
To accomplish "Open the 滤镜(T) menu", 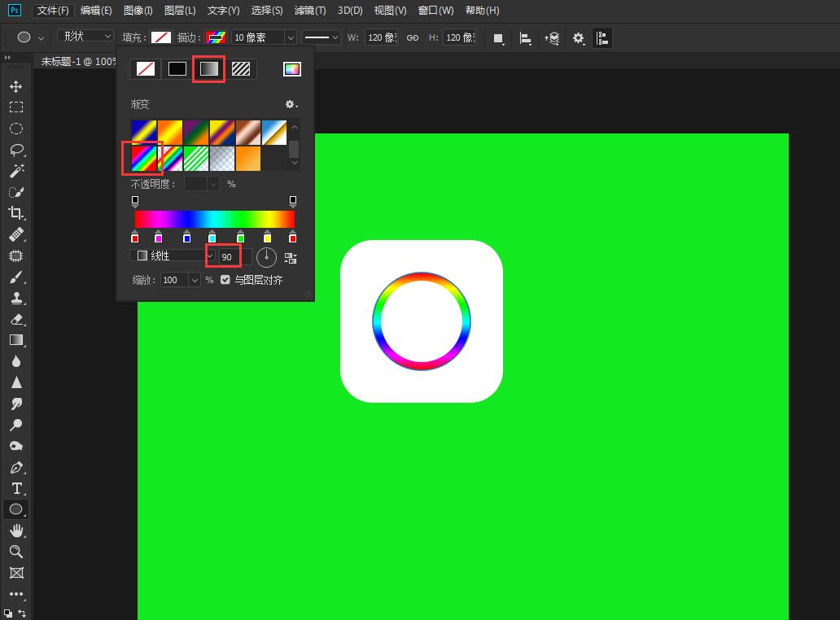I will [x=309, y=11].
